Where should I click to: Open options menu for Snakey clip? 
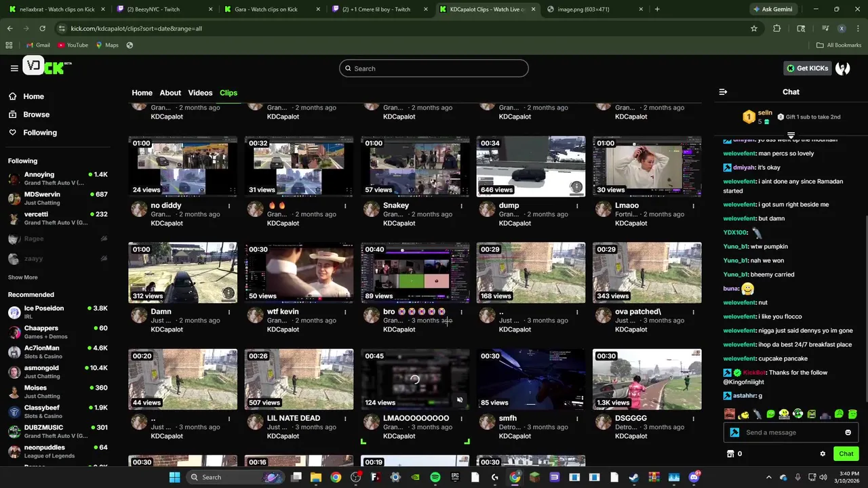[462, 205]
